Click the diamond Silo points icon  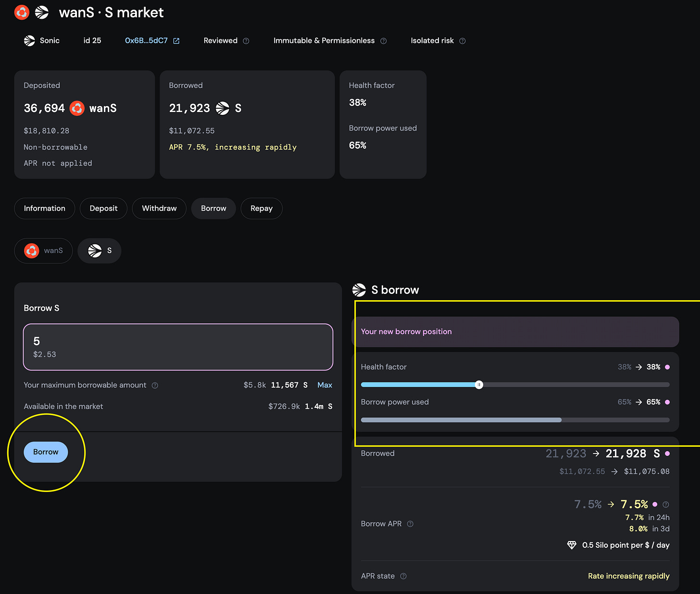click(572, 545)
